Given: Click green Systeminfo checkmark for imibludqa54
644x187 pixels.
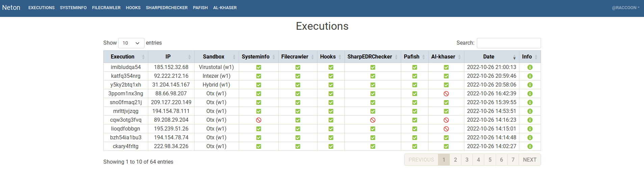Looking at the screenshot, I should point(259,67).
